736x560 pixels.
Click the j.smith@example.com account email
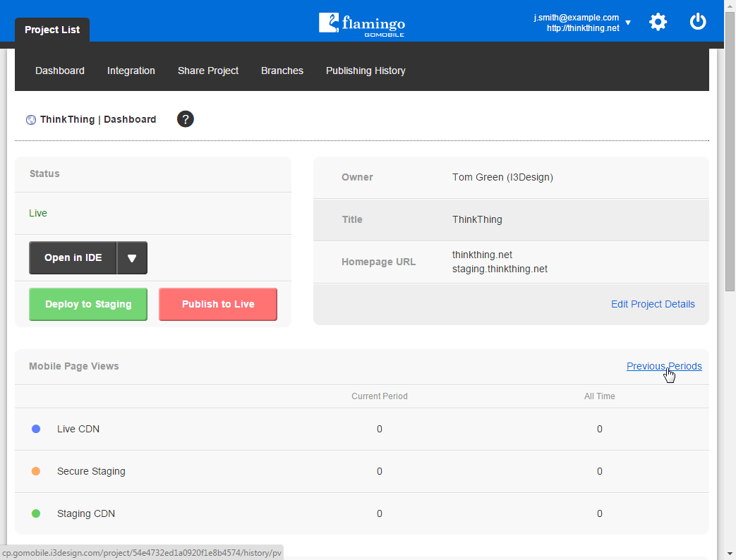pyautogui.click(x=577, y=18)
